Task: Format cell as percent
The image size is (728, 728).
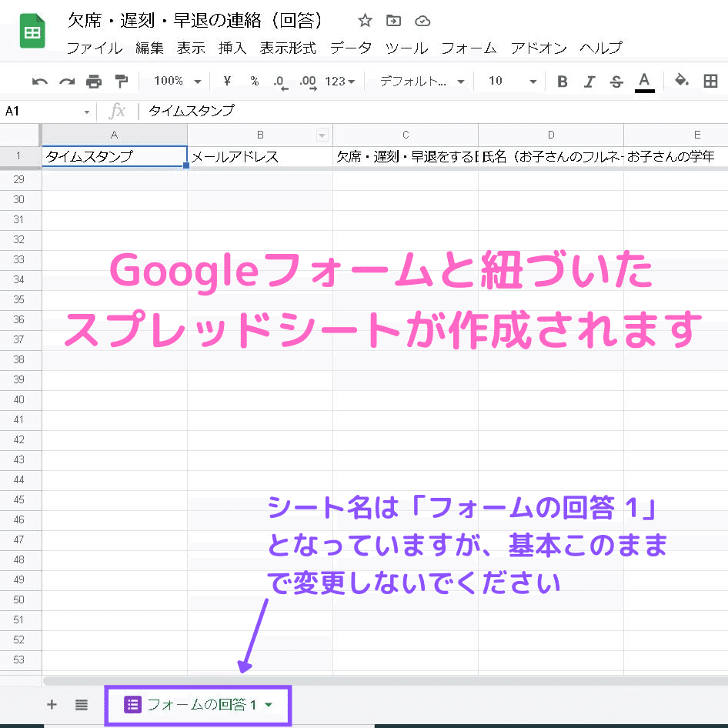Action: point(255,82)
